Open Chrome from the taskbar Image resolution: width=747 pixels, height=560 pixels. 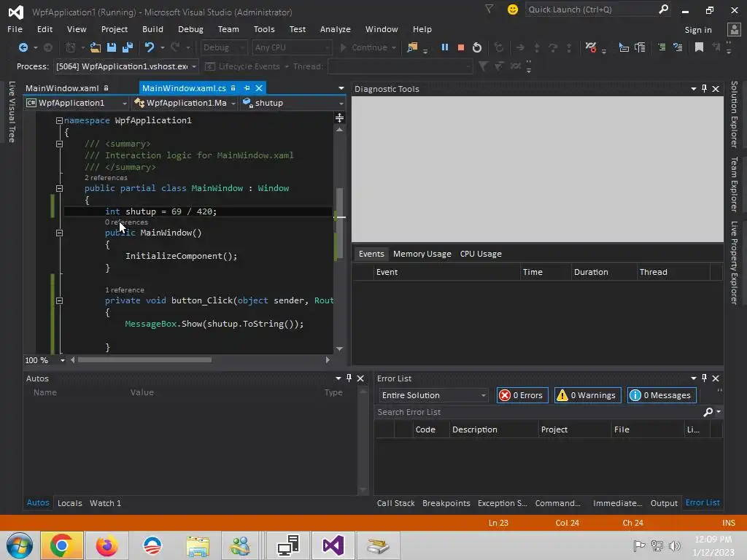point(61,545)
